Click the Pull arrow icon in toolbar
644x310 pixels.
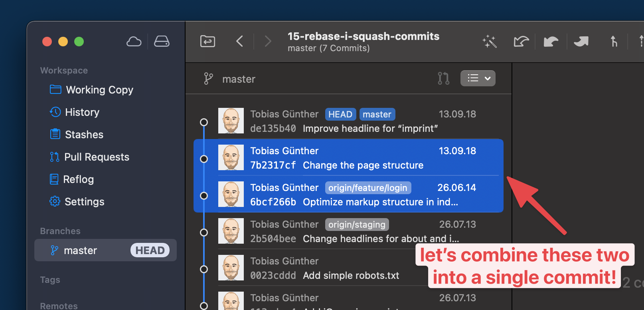click(551, 41)
